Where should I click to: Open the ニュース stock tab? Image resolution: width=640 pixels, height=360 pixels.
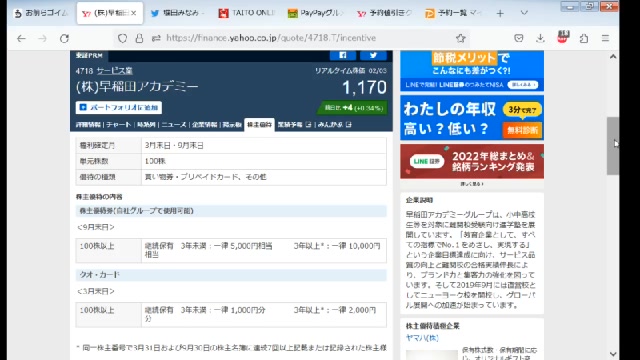(173, 125)
